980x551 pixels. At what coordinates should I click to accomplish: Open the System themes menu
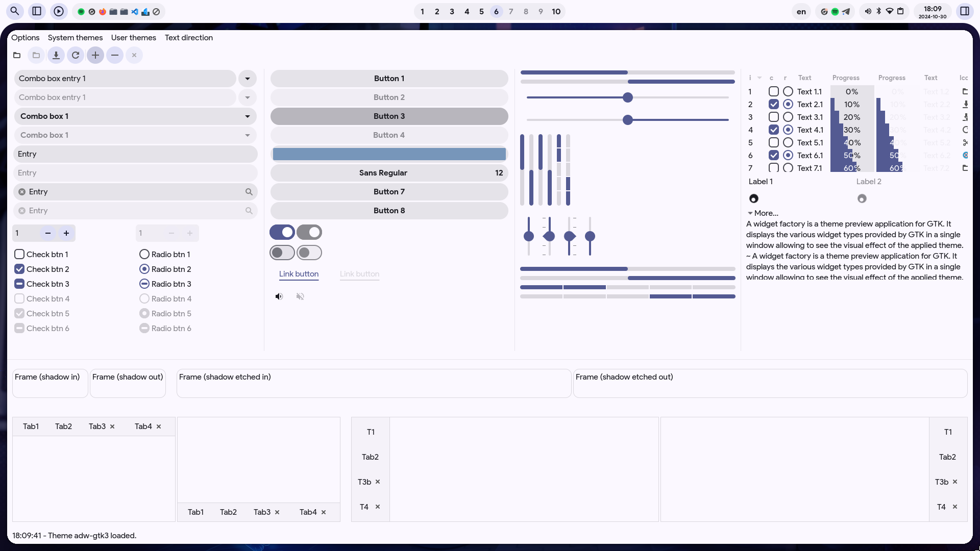click(75, 38)
